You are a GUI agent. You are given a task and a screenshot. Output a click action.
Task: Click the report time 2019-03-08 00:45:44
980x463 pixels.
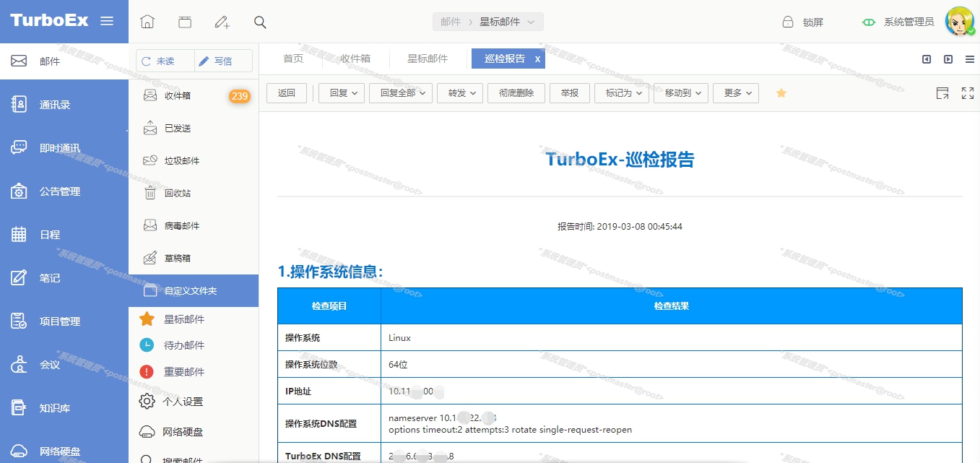tap(639, 227)
